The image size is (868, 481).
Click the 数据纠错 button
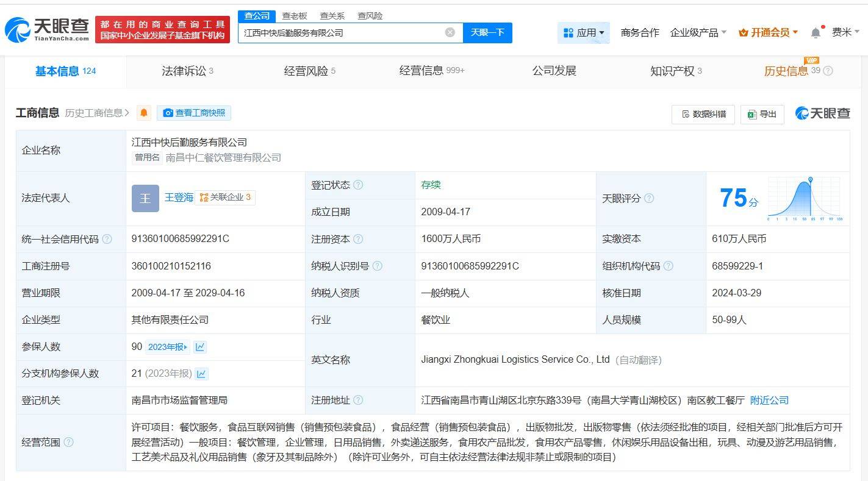pyautogui.click(x=703, y=114)
